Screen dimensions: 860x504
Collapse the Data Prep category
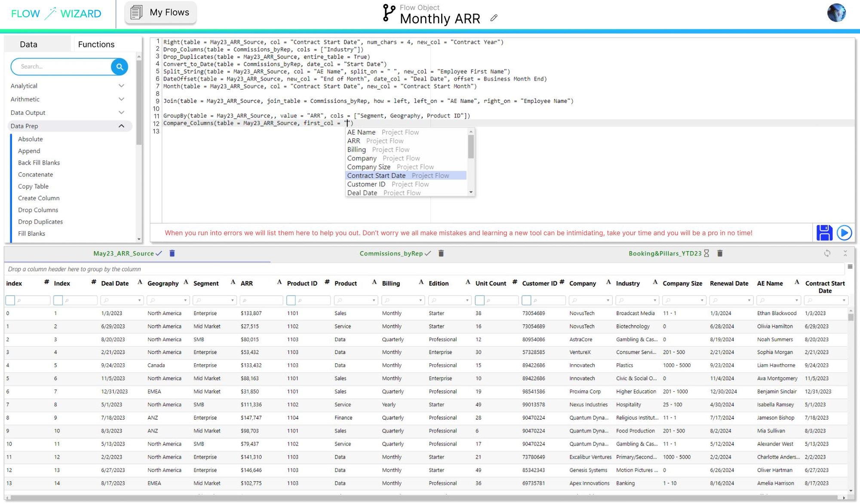(121, 126)
